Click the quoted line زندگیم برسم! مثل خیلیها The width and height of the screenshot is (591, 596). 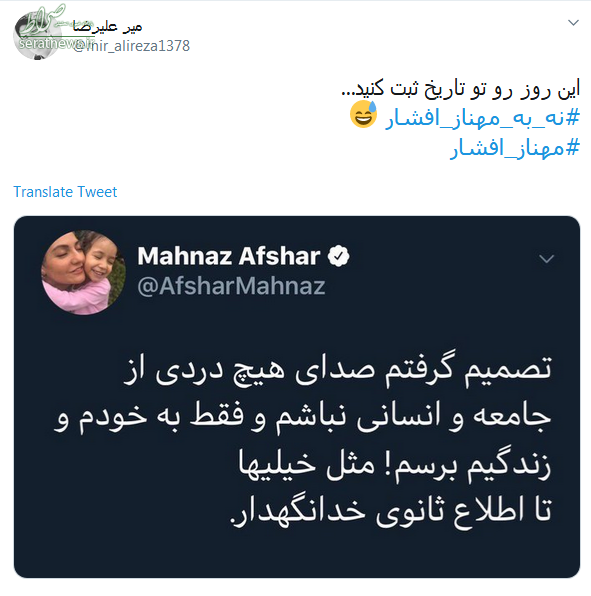395,464
